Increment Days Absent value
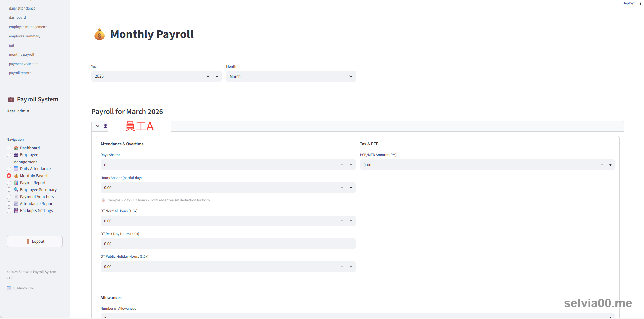 coord(351,165)
